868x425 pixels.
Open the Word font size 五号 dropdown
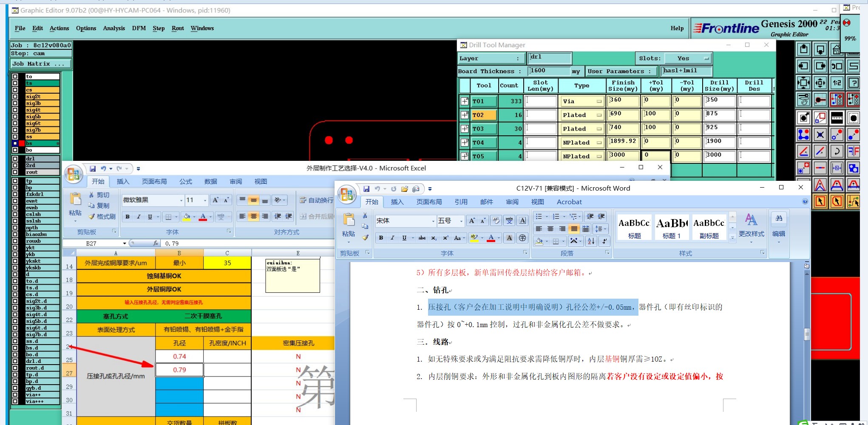(x=461, y=221)
